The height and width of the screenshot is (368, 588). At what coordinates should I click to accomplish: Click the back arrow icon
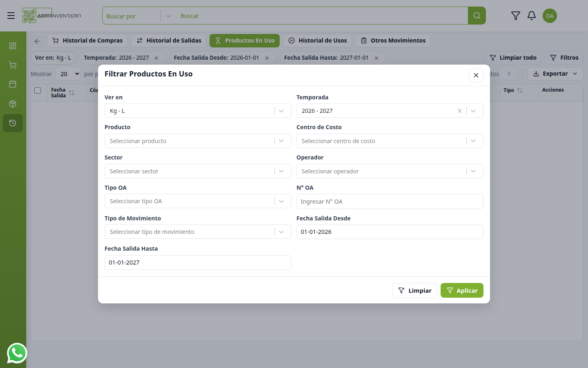pyautogui.click(x=37, y=41)
